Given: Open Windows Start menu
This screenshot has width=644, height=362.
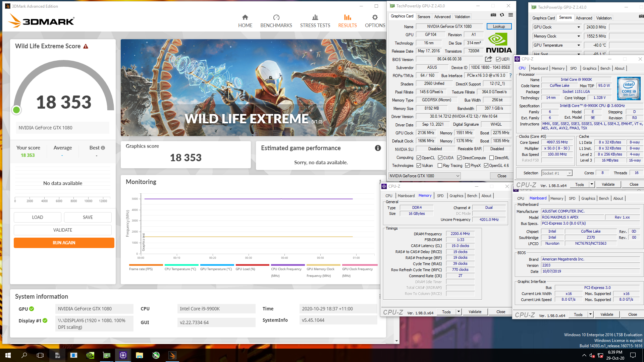Looking at the screenshot, I should click(x=8, y=355).
